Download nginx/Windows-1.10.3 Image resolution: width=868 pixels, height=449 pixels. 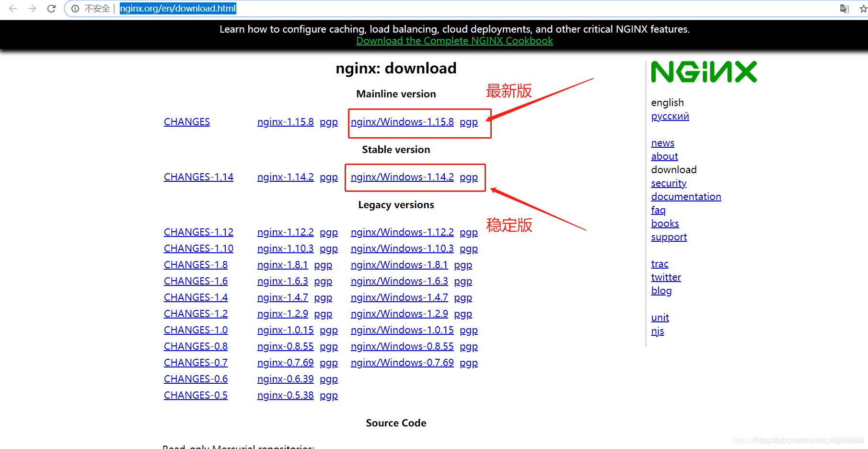[x=402, y=248]
